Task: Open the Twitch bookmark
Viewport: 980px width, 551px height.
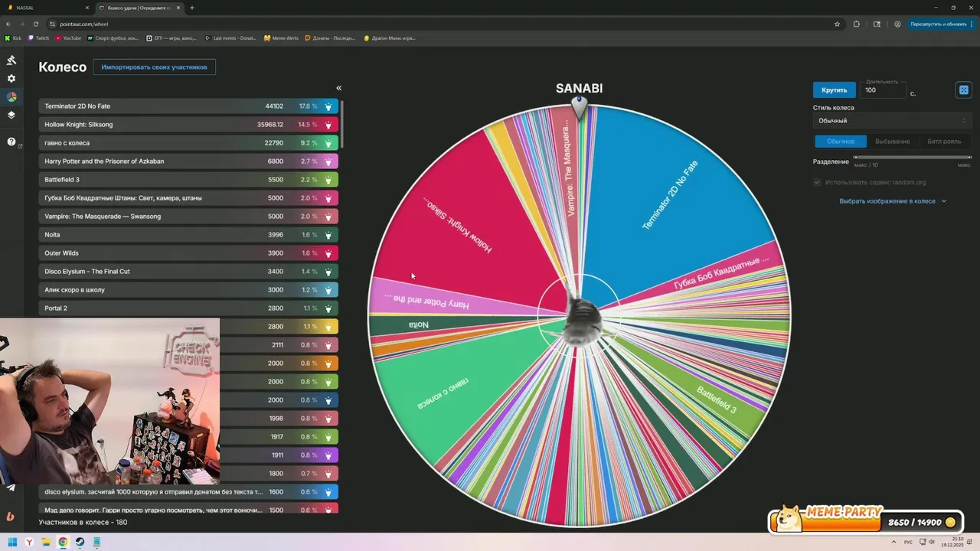Action: [38, 37]
